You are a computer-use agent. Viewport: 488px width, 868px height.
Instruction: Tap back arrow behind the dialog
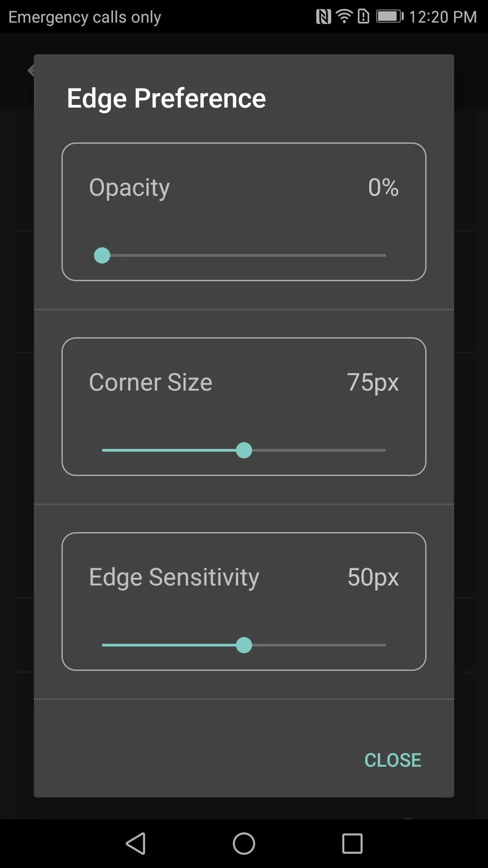point(31,71)
